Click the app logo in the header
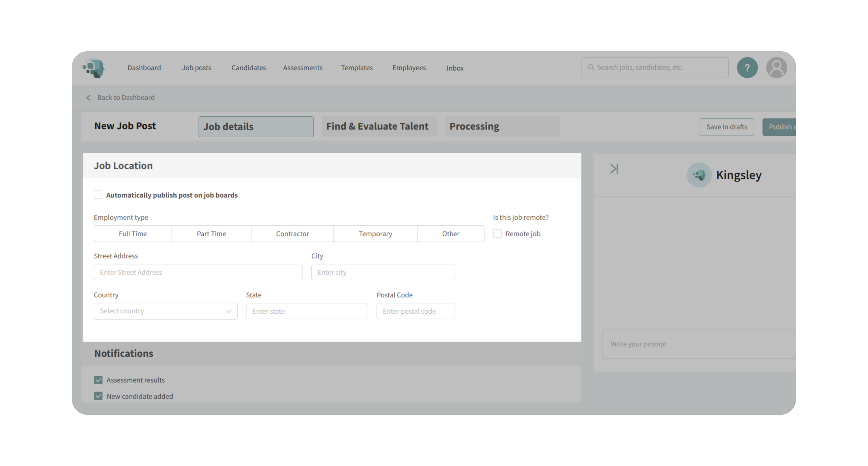This screenshot has height=466, width=868. [94, 68]
